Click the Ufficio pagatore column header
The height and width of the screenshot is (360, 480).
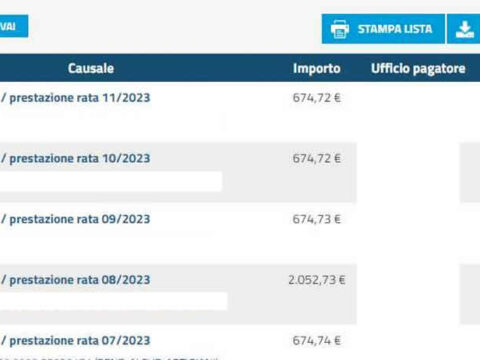(x=418, y=69)
